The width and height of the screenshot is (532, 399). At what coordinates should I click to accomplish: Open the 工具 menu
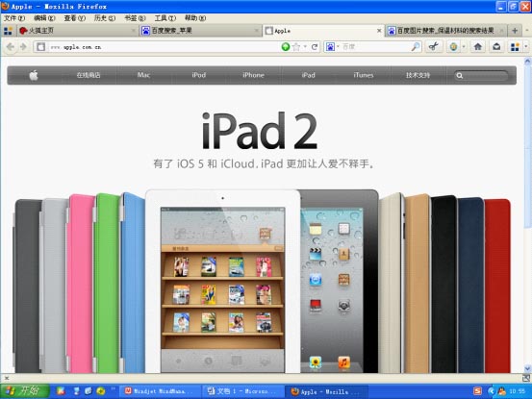(165, 18)
